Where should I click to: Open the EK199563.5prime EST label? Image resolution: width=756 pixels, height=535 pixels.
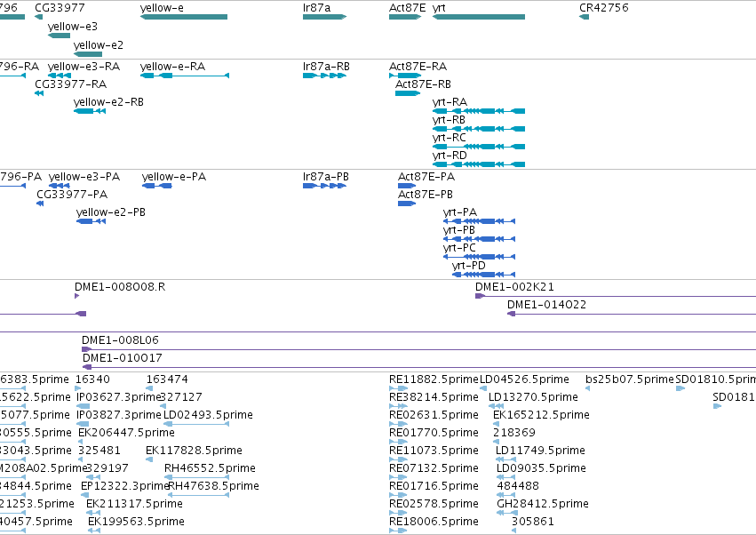tap(137, 523)
